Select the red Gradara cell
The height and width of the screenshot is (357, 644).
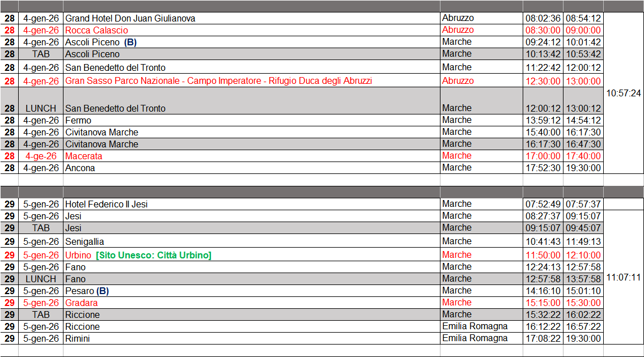(x=81, y=303)
